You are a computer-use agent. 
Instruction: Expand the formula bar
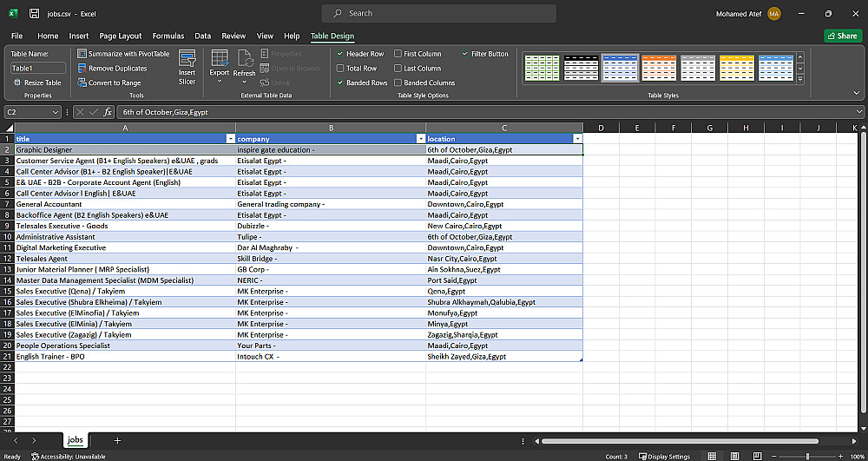pos(858,112)
